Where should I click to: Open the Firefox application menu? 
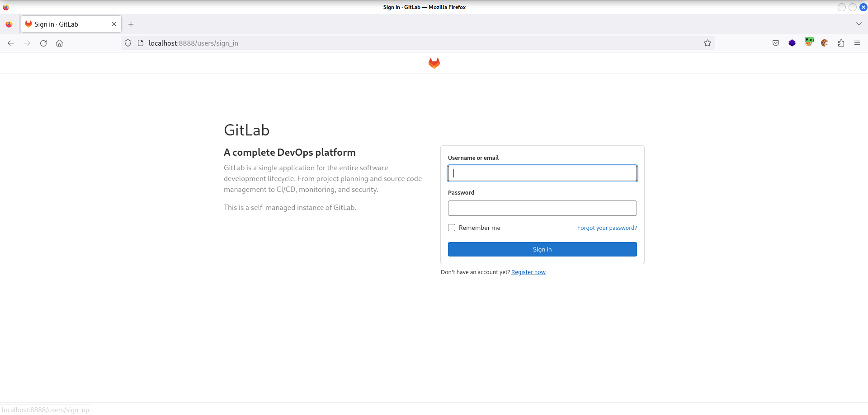click(x=857, y=43)
